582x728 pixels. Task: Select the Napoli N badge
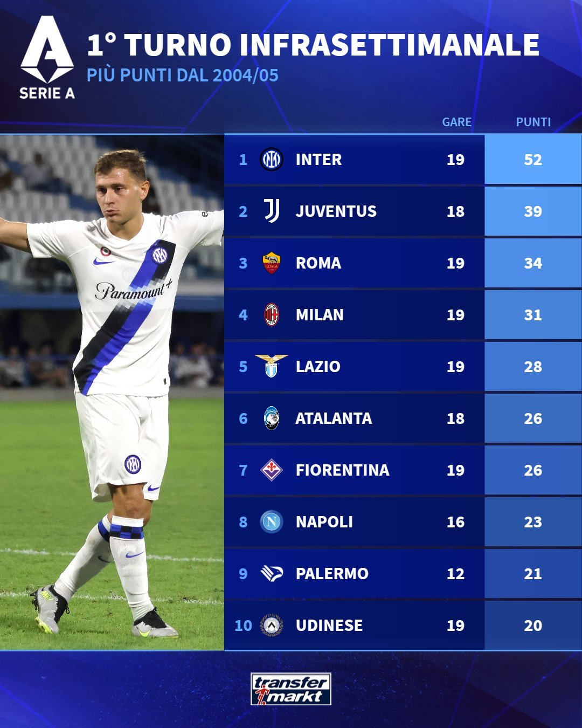point(272,521)
